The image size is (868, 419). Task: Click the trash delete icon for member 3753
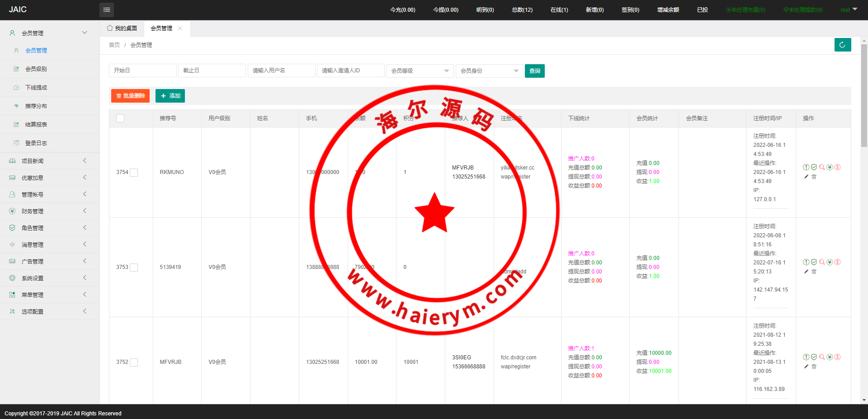(x=814, y=272)
